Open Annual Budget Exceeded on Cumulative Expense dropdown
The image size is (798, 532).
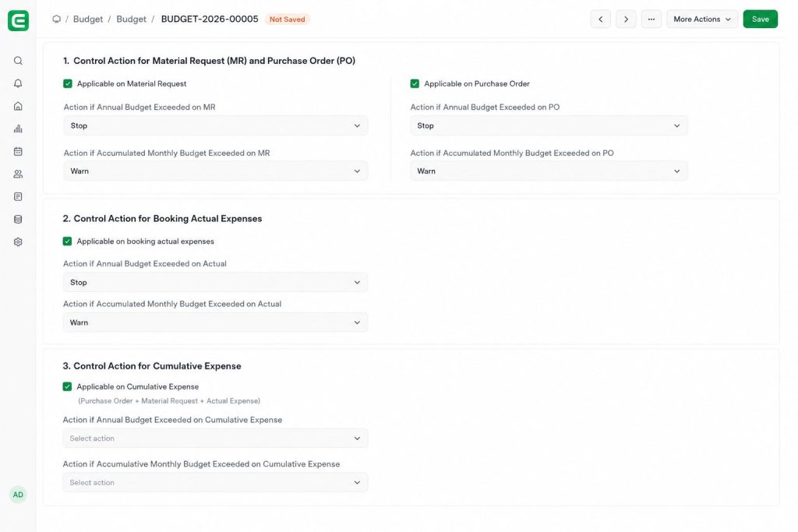pos(215,438)
